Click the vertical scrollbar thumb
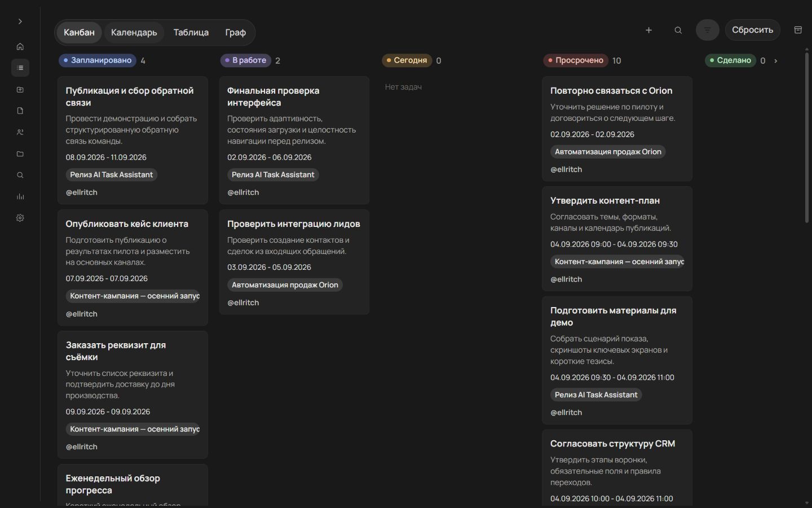The image size is (812, 508). 806,138
